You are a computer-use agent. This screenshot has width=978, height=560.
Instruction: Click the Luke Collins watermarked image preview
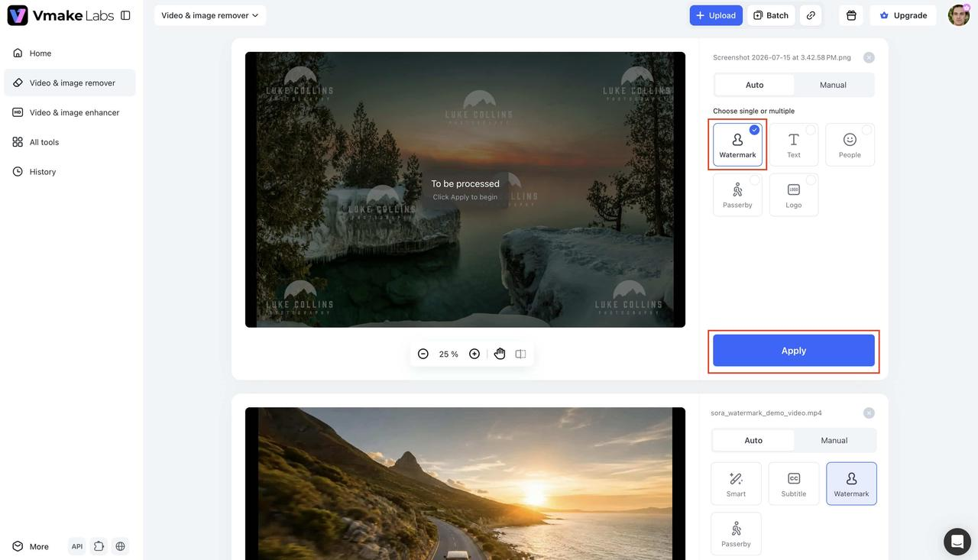pyautogui.click(x=465, y=189)
